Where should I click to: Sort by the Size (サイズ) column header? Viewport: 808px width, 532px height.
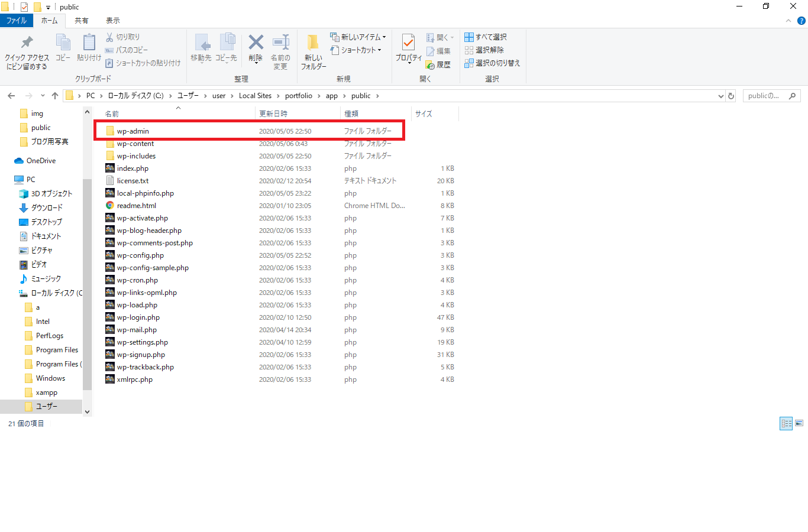435,113
